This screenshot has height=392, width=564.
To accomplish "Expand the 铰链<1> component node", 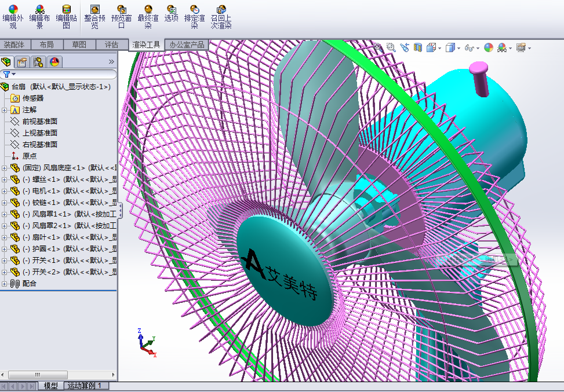I will (x=4, y=203).
